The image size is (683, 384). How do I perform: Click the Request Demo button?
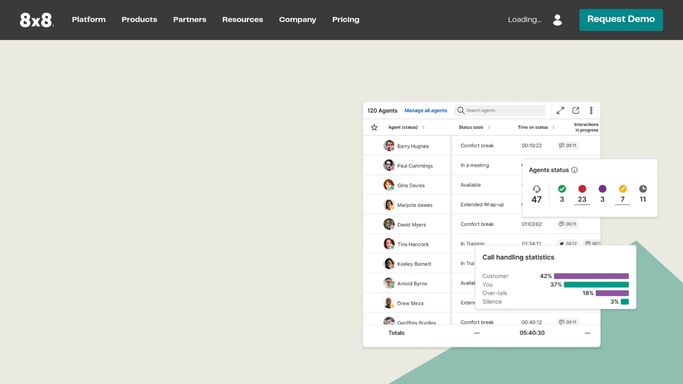(621, 20)
